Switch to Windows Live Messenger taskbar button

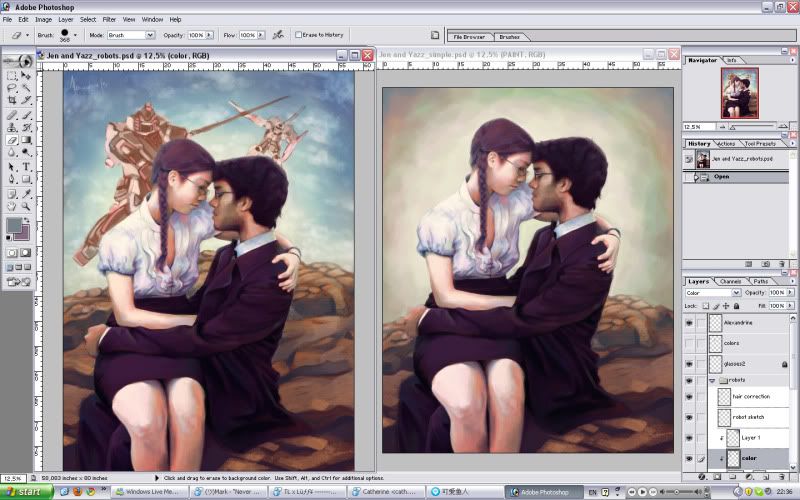click(x=150, y=492)
